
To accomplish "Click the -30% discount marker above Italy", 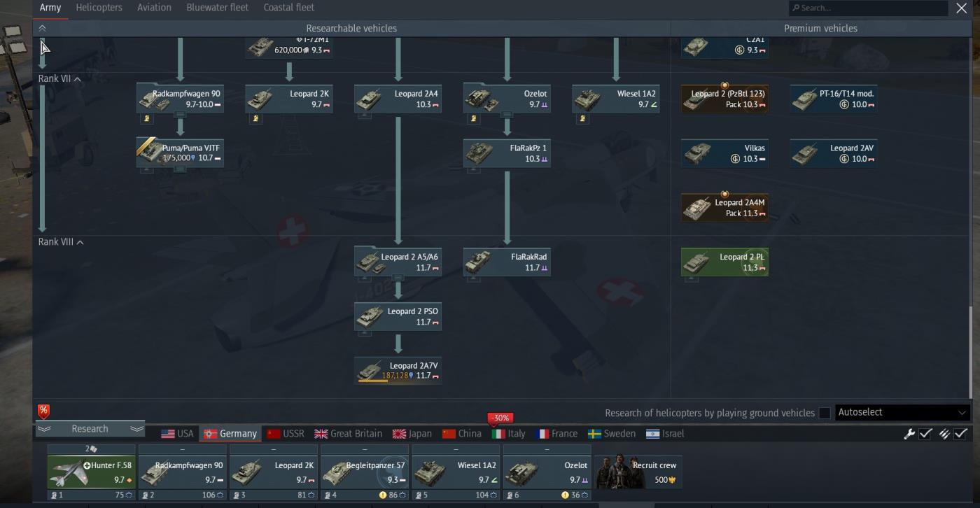I will (500, 418).
